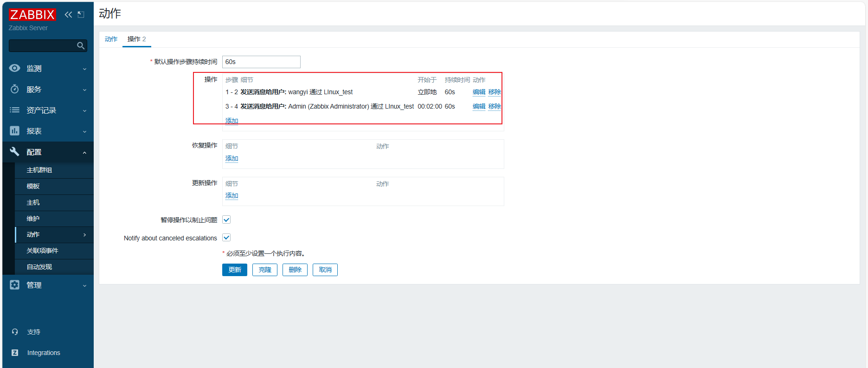Click the 更新 button
868x368 pixels.
tap(235, 270)
